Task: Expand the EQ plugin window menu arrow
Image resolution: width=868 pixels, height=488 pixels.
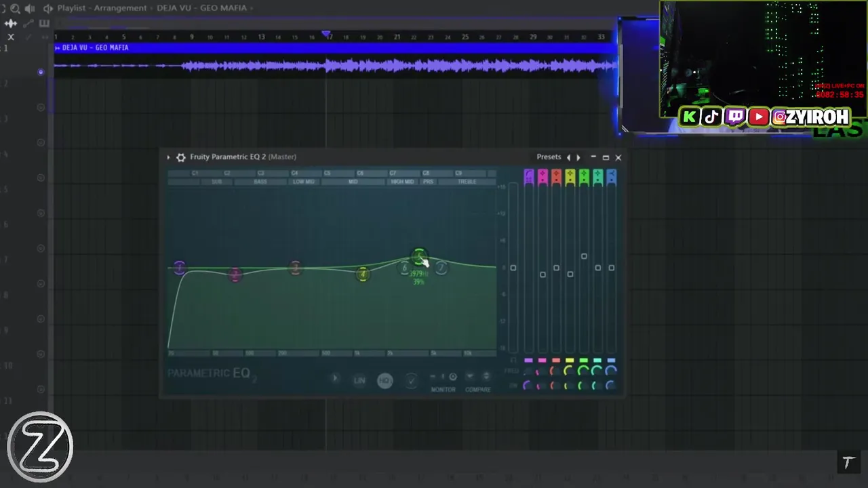Action: tap(168, 157)
